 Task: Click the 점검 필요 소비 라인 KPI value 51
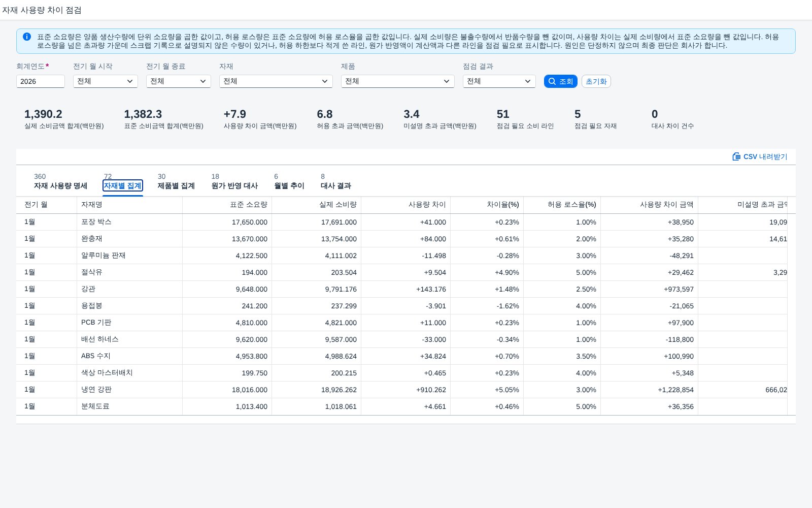[503, 114]
